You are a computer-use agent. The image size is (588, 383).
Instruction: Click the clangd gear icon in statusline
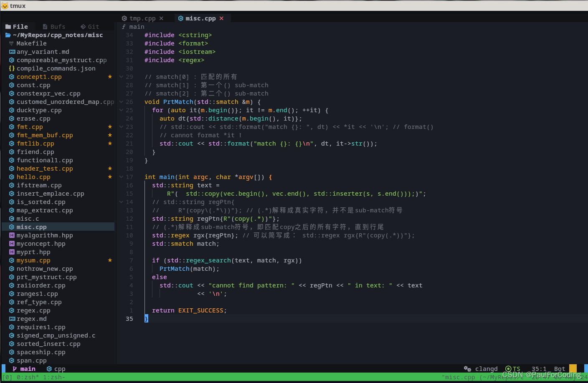click(468, 369)
